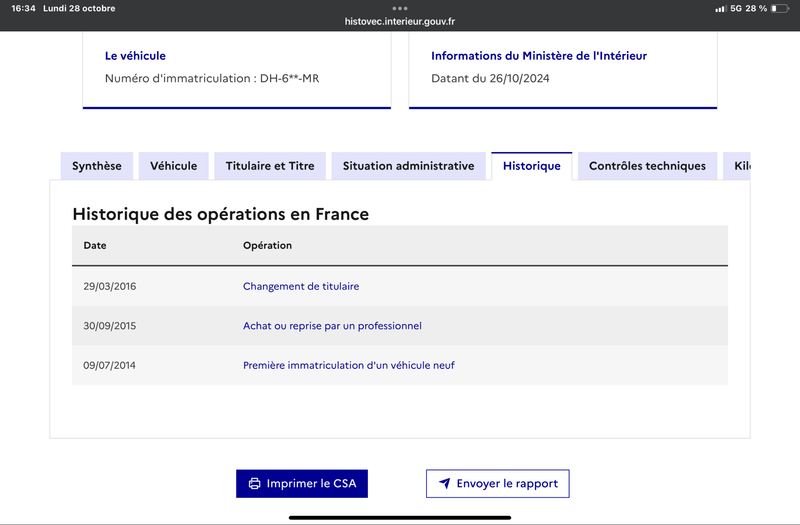Tap the histovec.interieur.gouv.fr address bar

point(400,21)
